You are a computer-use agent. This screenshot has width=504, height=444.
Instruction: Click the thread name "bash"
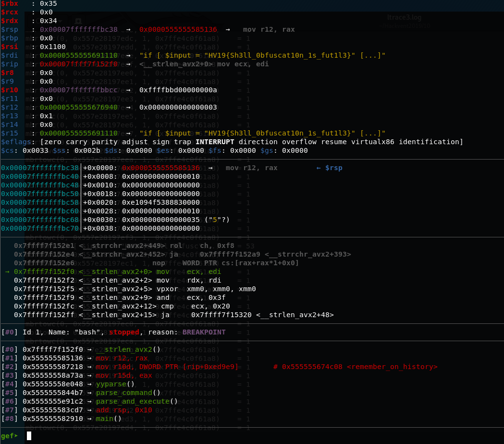coord(87,333)
